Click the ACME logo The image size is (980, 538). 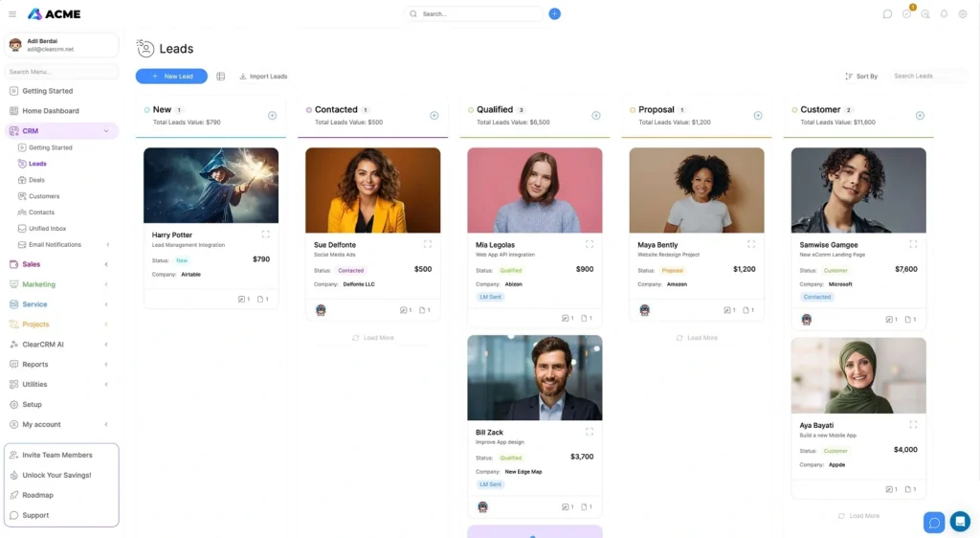[x=55, y=13]
